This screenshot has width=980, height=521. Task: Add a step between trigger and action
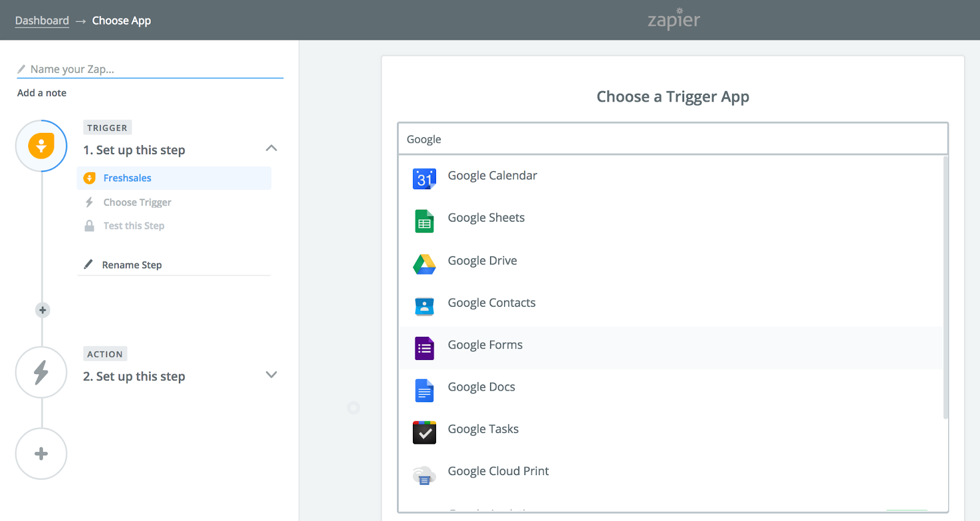pos(42,310)
